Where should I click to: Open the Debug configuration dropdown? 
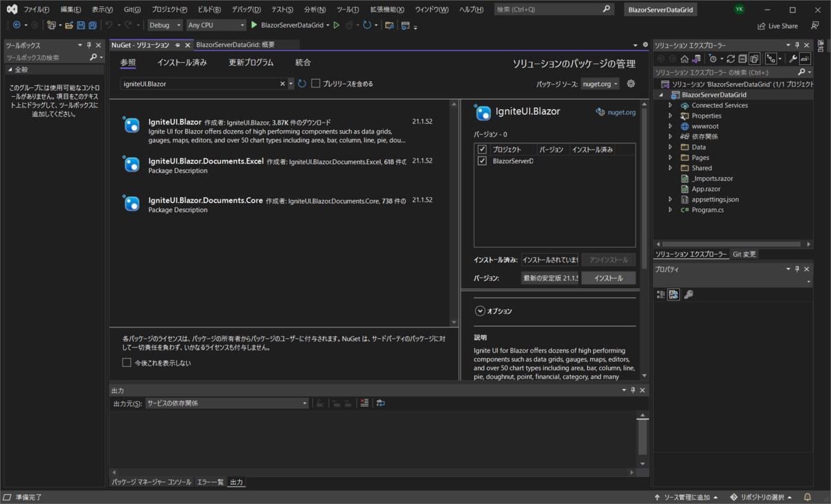(165, 25)
